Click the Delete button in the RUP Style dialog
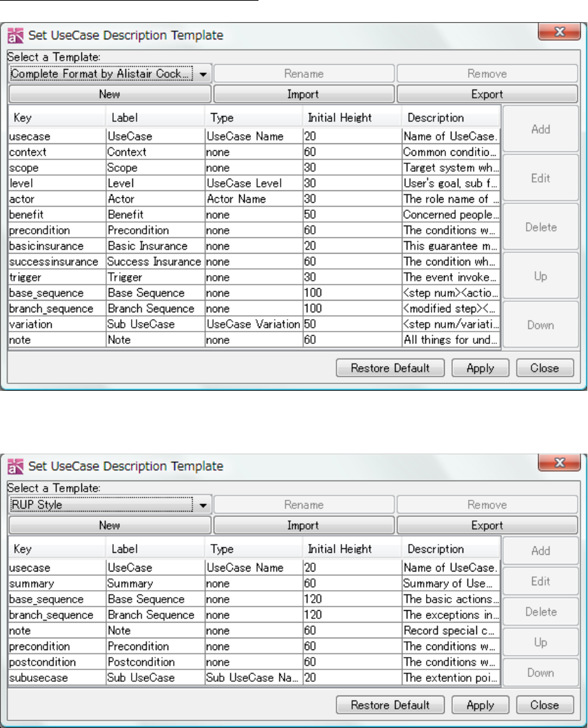This screenshot has height=728, width=588. pyautogui.click(x=540, y=612)
